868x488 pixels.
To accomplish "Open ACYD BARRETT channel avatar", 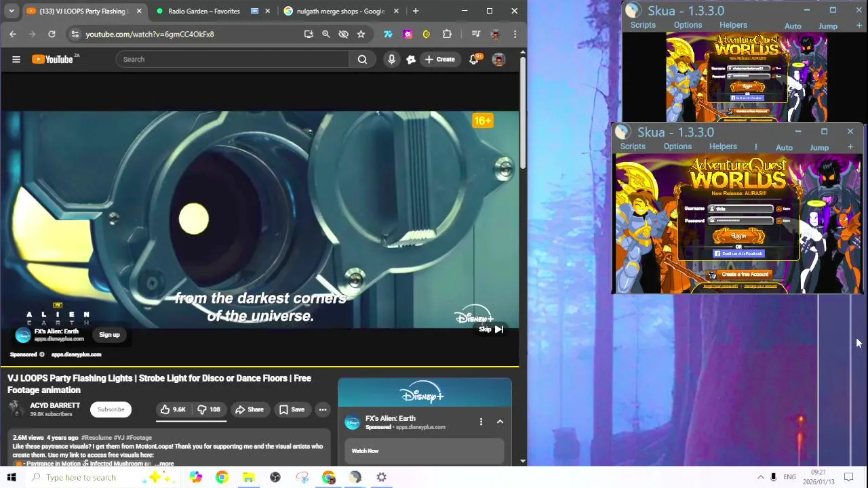I will [x=16, y=408].
